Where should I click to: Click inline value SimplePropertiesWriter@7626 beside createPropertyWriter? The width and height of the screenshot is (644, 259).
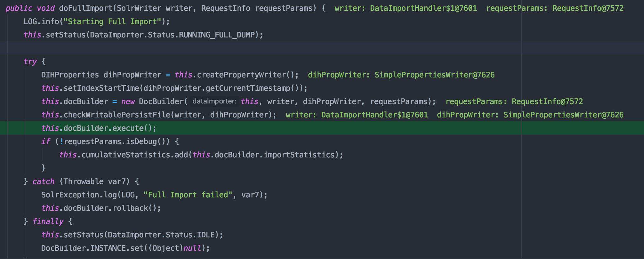(x=434, y=75)
